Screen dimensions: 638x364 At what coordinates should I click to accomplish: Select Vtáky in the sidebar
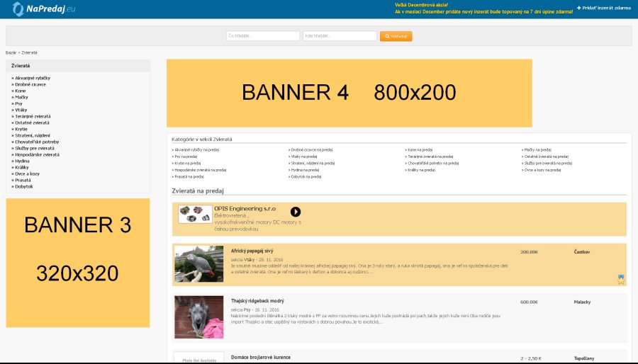tap(21, 110)
